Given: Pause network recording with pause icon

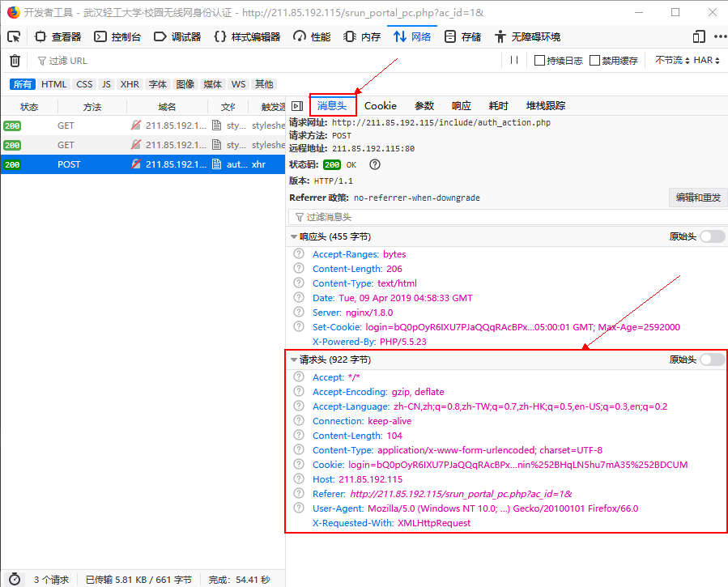Looking at the screenshot, I should 514,61.
